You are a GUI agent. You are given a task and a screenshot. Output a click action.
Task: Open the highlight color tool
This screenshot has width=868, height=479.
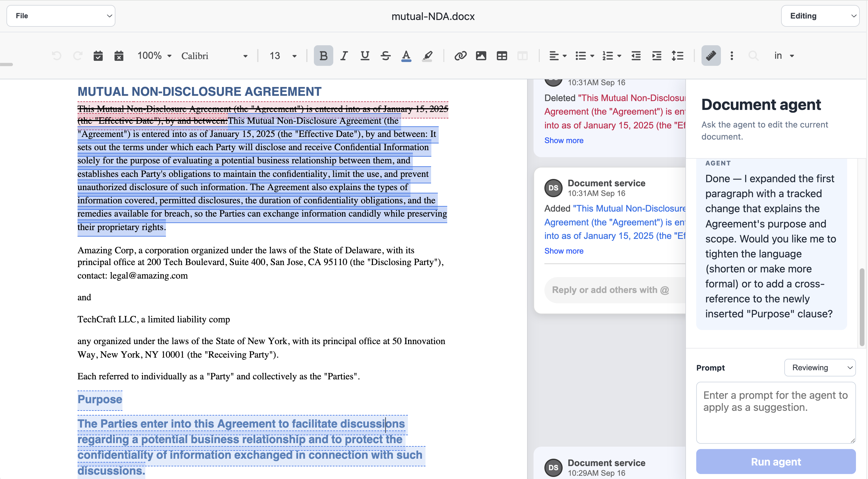pyautogui.click(x=427, y=56)
